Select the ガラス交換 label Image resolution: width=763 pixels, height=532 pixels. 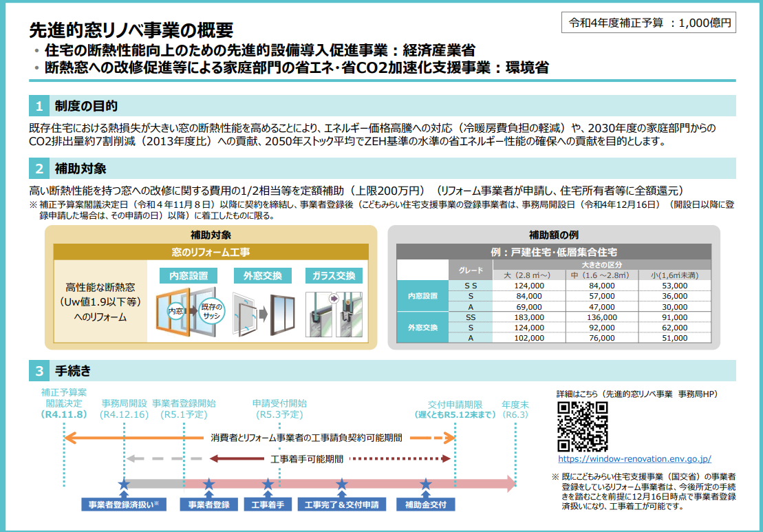pyautogui.click(x=334, y=275)
